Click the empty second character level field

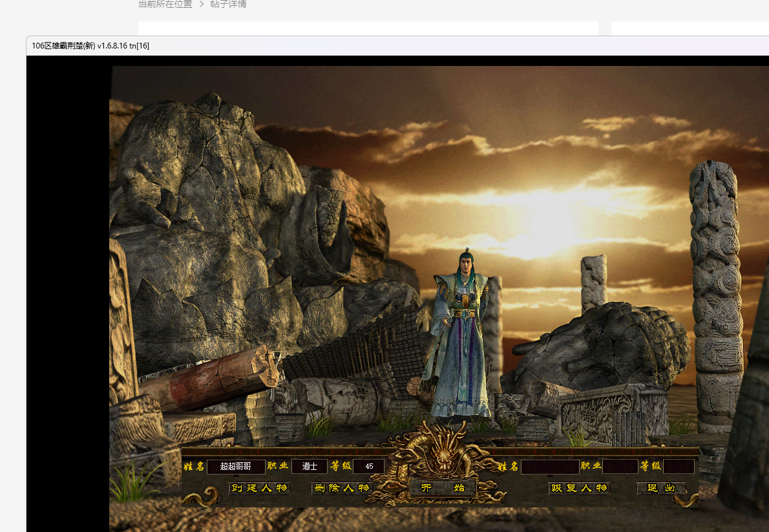tap(679, 466)
